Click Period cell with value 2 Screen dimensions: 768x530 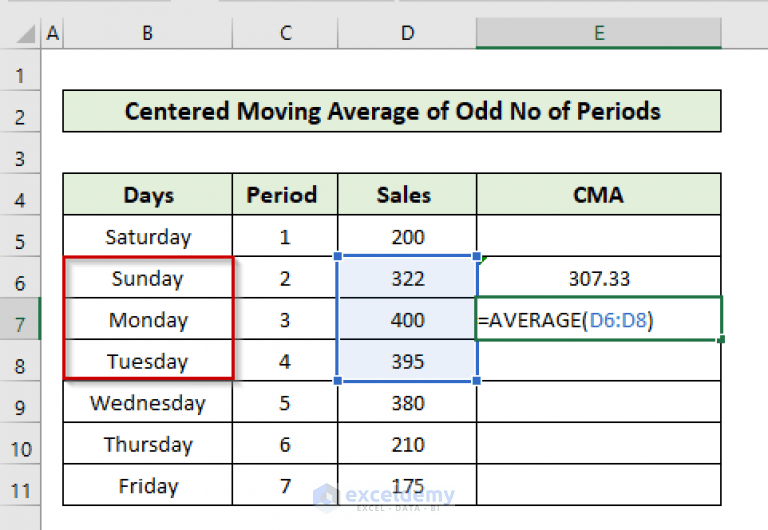(x=285, y=278)
